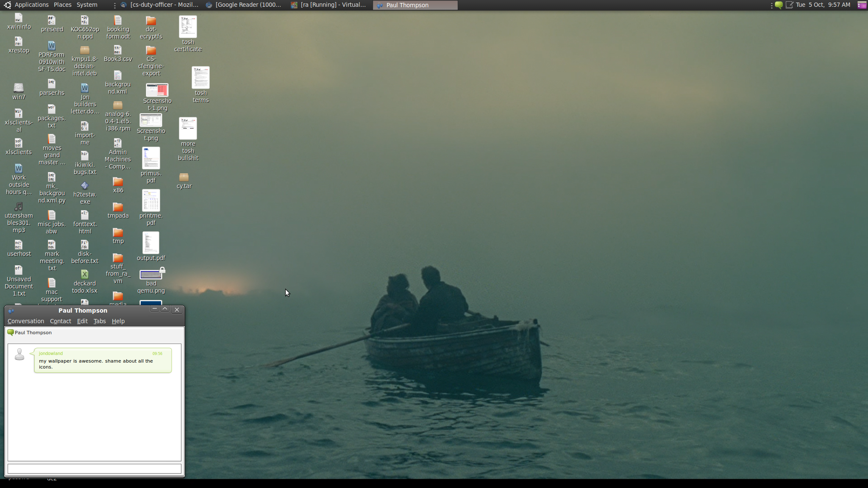Open the Conversation menu

[x=25, y=321]
